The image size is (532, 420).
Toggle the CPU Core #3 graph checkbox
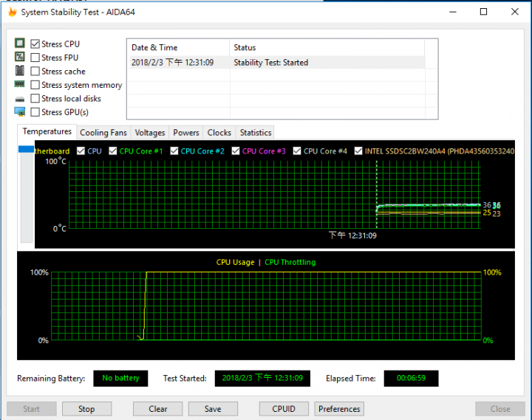[x=236, y=151]
